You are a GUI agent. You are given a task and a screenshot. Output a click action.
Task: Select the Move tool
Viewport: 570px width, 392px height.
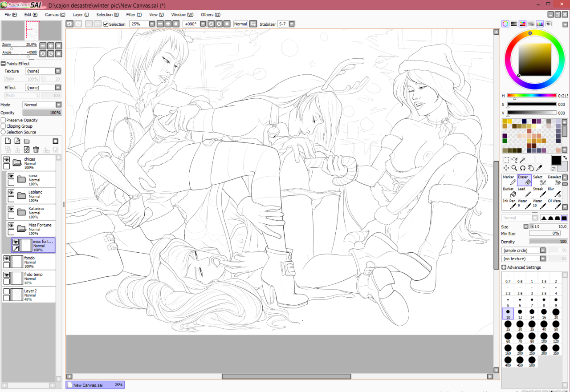506,168
